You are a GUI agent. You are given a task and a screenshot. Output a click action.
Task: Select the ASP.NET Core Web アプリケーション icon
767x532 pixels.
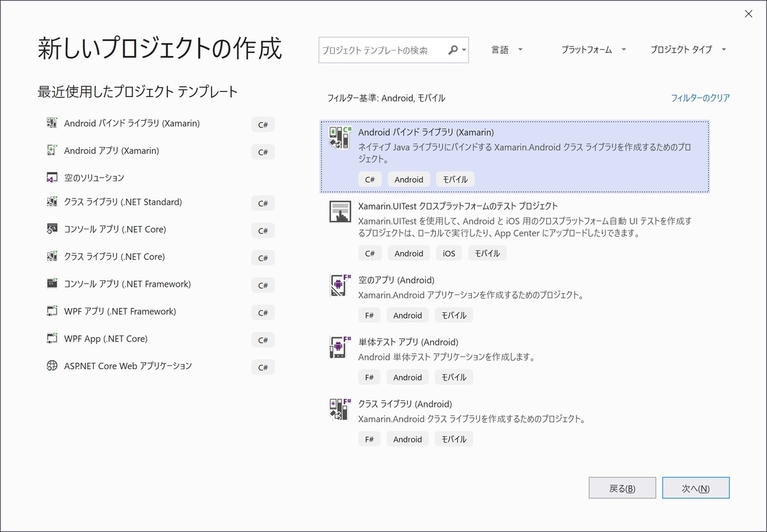point(52,366)
